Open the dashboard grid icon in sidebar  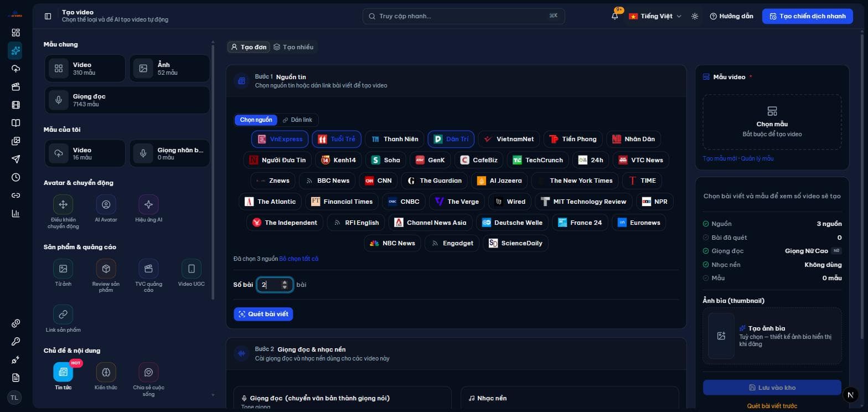click(x=15, y=33)
